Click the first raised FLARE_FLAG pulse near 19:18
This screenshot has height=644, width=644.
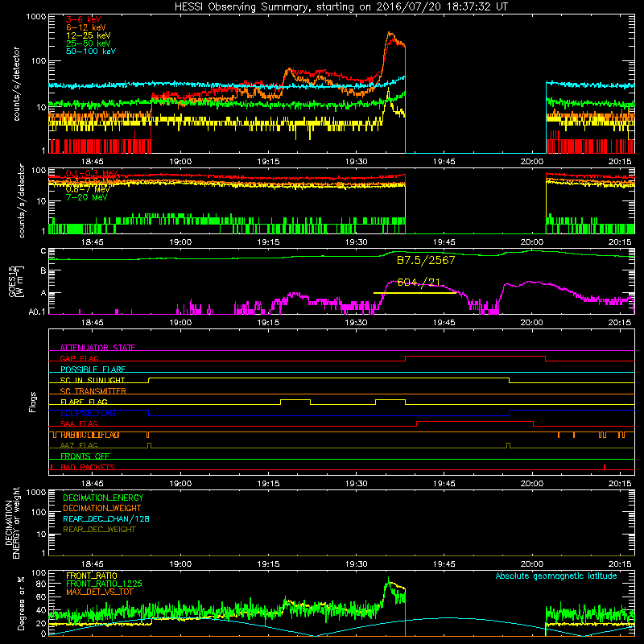pos(295,399)
